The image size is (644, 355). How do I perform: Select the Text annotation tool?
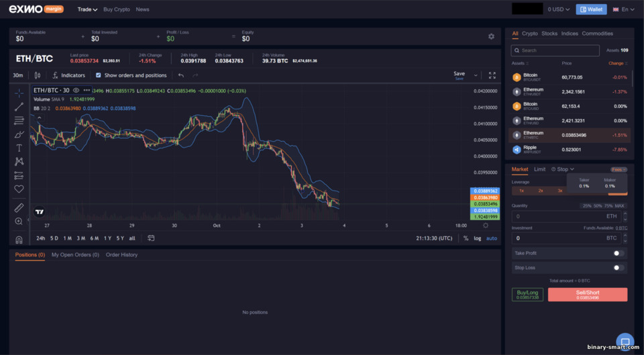19,148
